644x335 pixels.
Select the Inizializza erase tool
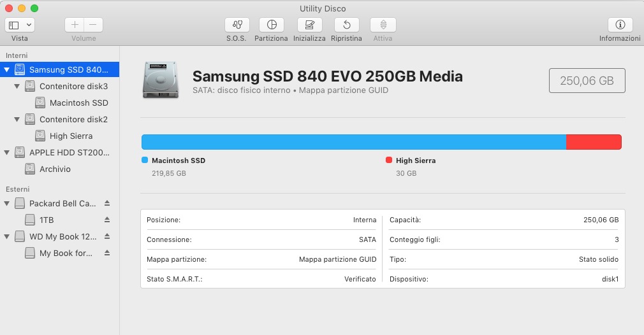pyautogui.click(x=310, y=25)
